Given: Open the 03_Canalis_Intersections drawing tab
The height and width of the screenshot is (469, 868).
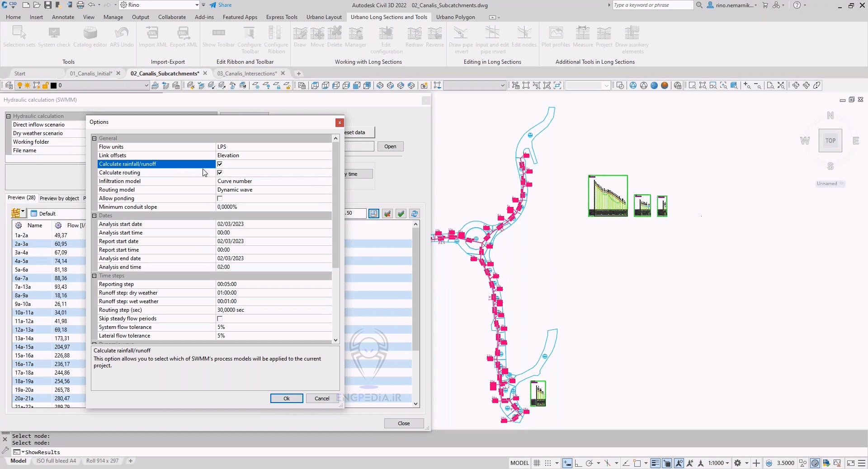Looking at the screenshot, I should click(246, 73).
